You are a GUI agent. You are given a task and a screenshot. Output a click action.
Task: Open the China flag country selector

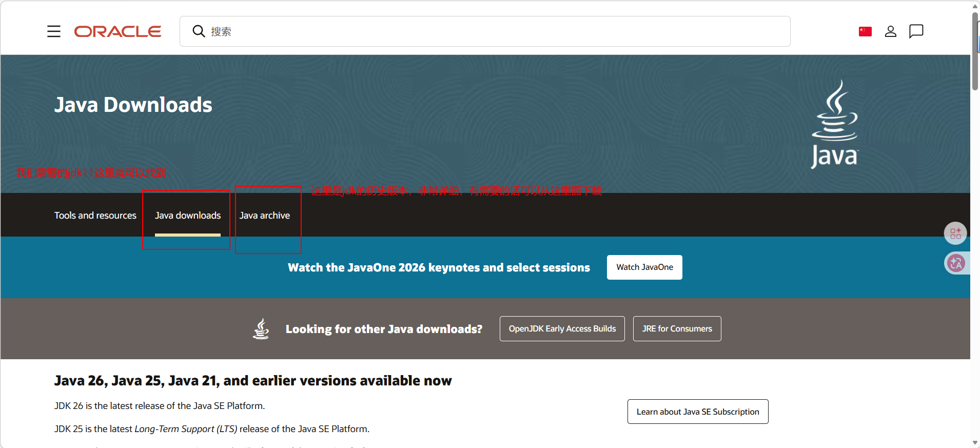(x=865, y=31)
